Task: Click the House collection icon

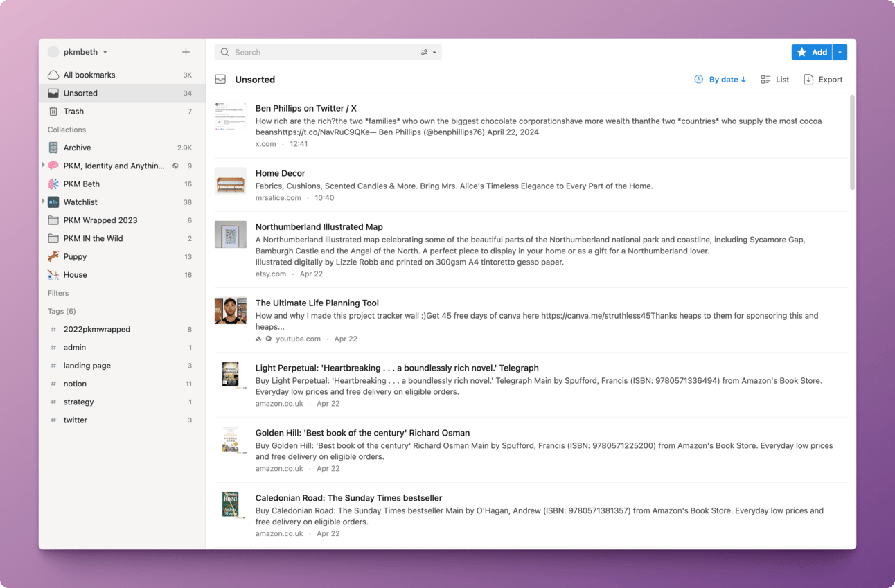Action: coord(53,275)
